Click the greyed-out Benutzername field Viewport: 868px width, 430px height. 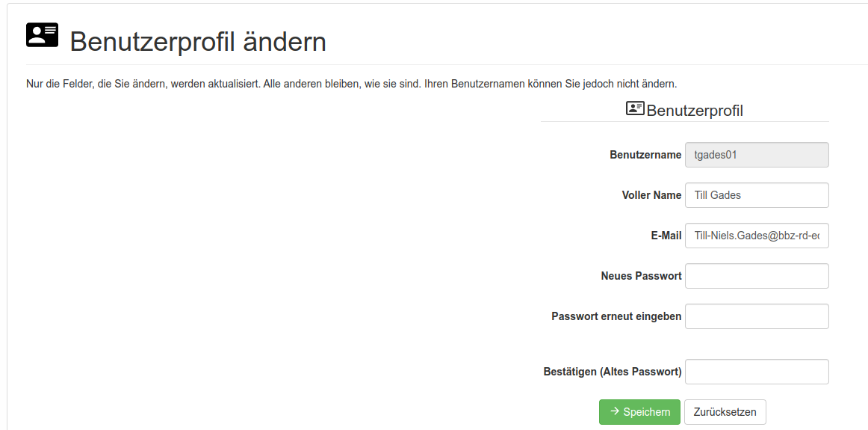coord(757,155)
